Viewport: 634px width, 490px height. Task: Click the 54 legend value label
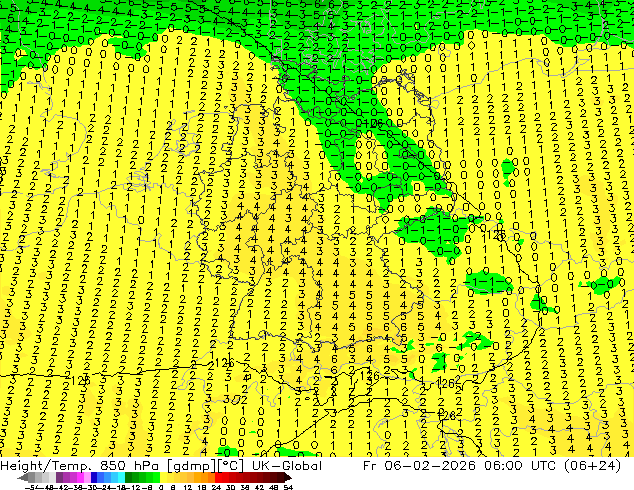tap(288, 487)
